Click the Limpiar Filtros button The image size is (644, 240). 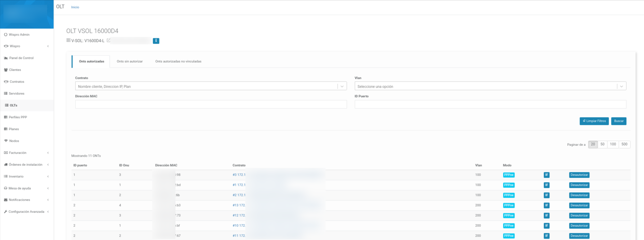coord(594,121)
